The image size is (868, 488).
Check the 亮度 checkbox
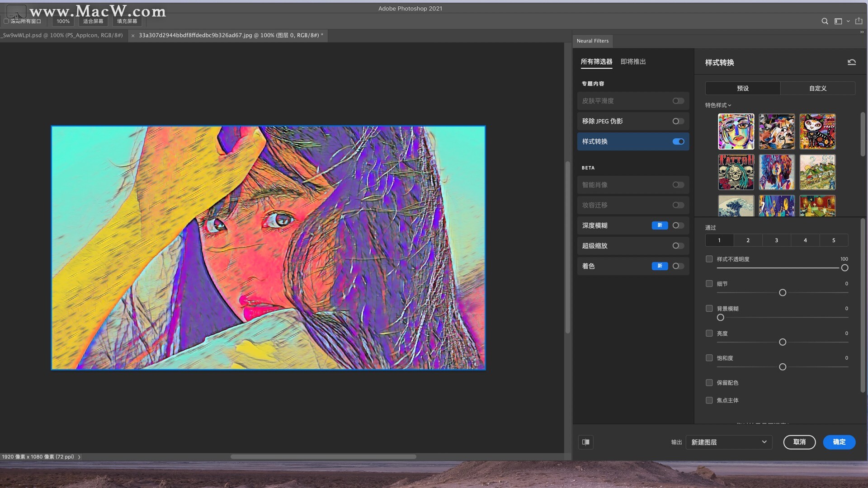(x=709, y=333)
